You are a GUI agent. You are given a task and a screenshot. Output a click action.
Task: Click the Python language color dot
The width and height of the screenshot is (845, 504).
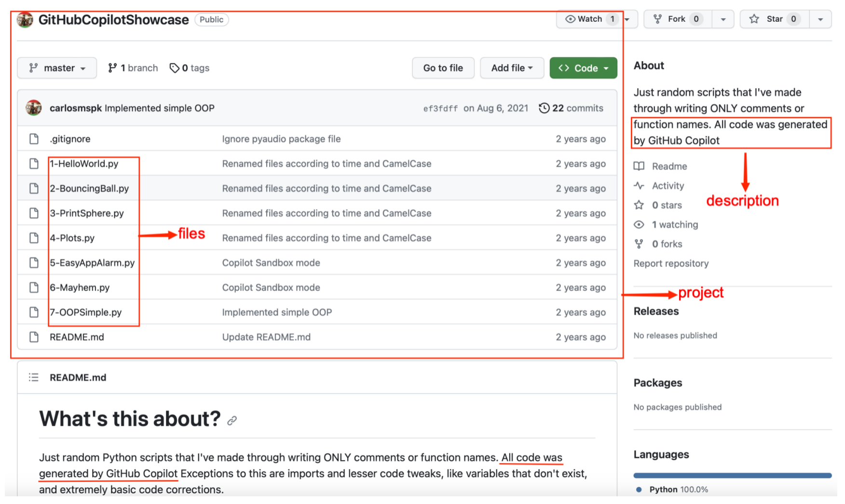coord(639,490)
